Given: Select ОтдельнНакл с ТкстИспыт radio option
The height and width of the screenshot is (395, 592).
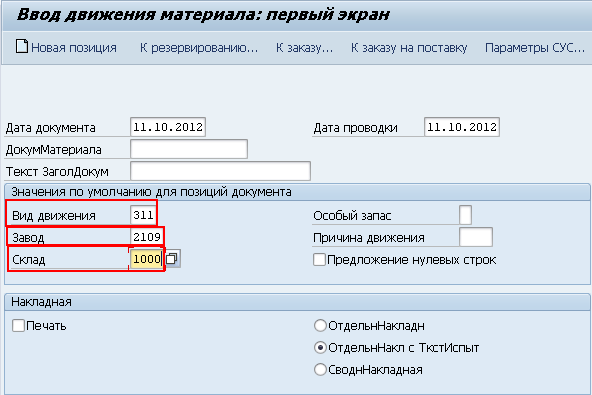Looking at the screenshot, I should (x=320, y=347).
